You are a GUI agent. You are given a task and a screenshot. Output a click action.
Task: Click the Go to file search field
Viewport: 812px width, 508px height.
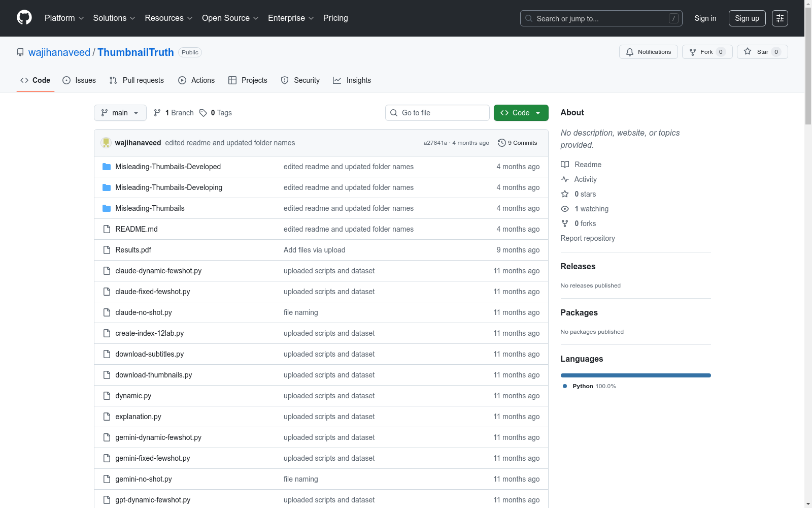coord(437,113)
